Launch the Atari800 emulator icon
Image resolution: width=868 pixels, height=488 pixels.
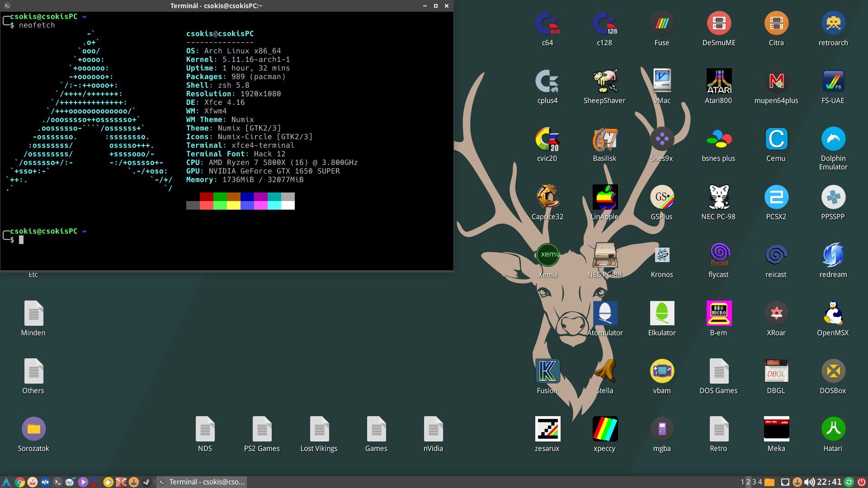(x=719, y=81)
